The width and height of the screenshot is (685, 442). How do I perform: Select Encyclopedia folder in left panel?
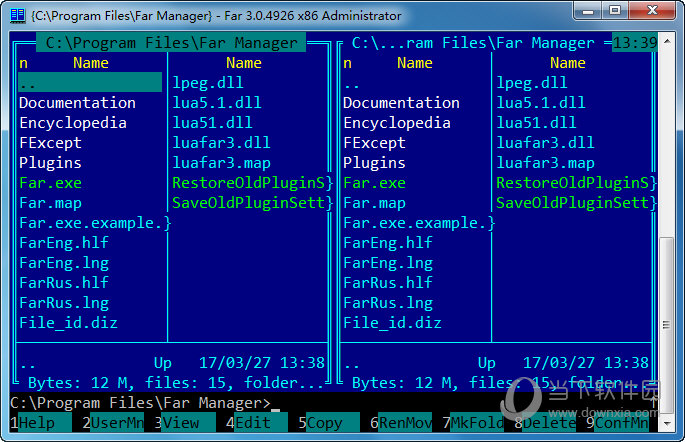coord(73,123)
